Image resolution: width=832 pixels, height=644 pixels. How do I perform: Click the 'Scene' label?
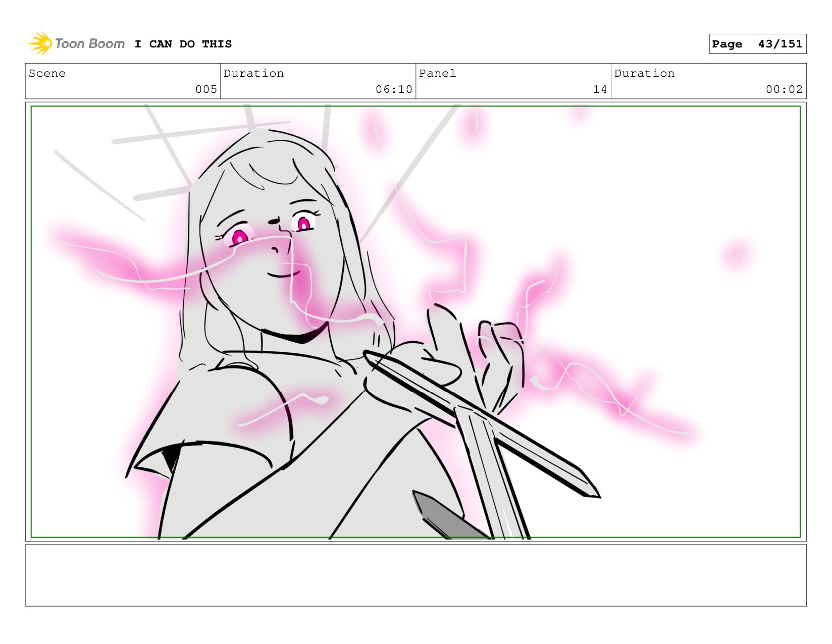click(47, 73)
